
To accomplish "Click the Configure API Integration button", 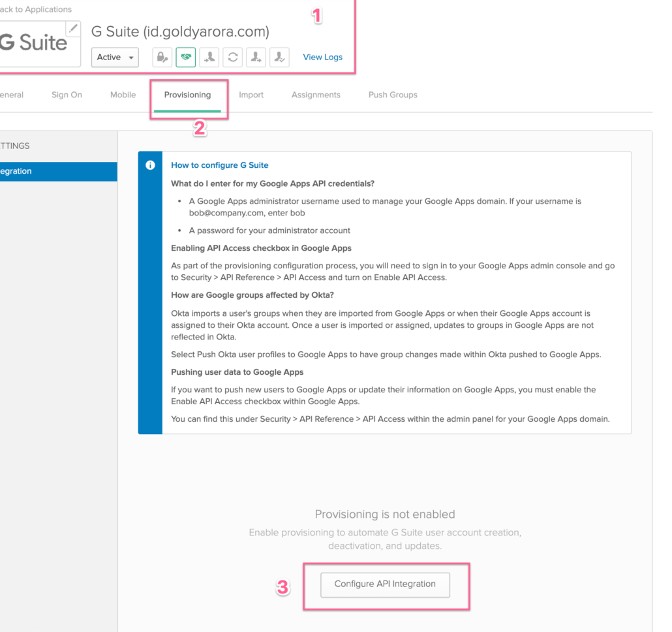I will coord(385,584).
